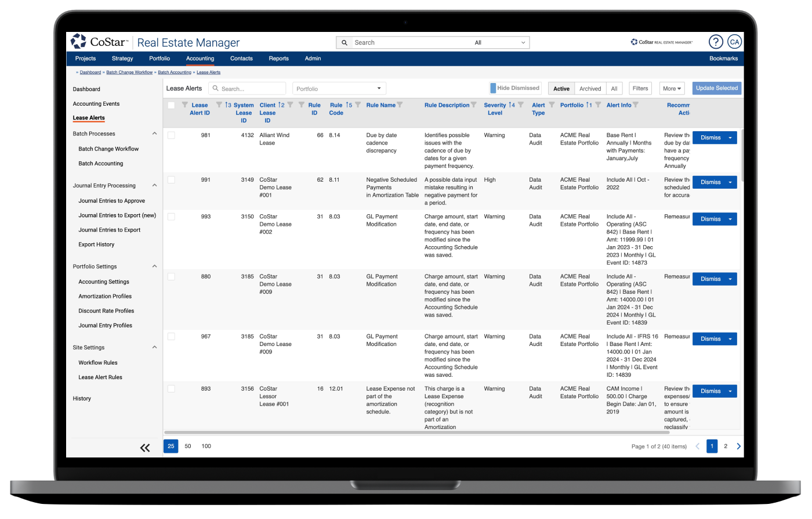
Task: Dismiss the alert with ID 991
Action: [710, 182]
